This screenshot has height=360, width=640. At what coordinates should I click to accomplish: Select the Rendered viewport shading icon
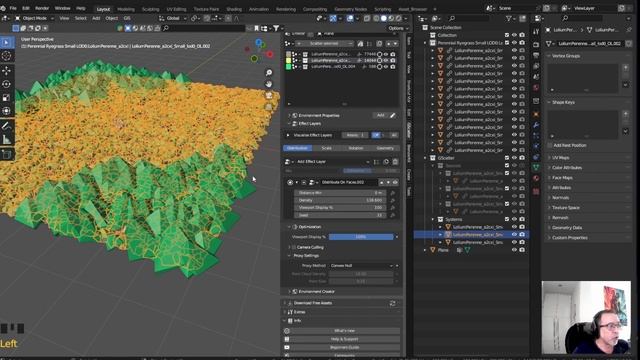click(x=398, y=18)
